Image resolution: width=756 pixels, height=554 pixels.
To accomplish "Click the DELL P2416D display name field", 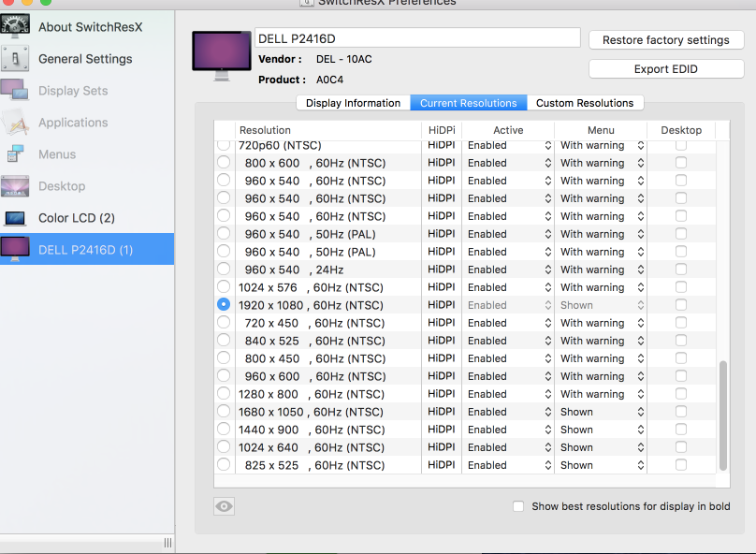I will [417, 38].
